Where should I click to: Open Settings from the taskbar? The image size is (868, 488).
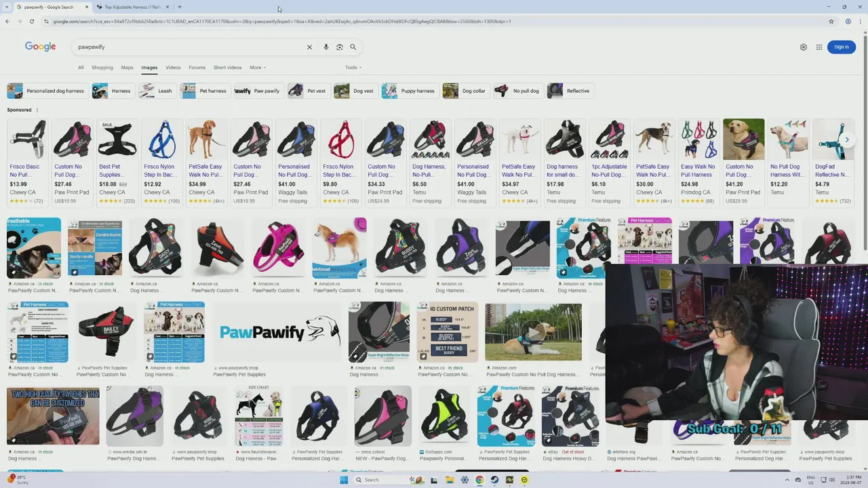coord(465,480)
